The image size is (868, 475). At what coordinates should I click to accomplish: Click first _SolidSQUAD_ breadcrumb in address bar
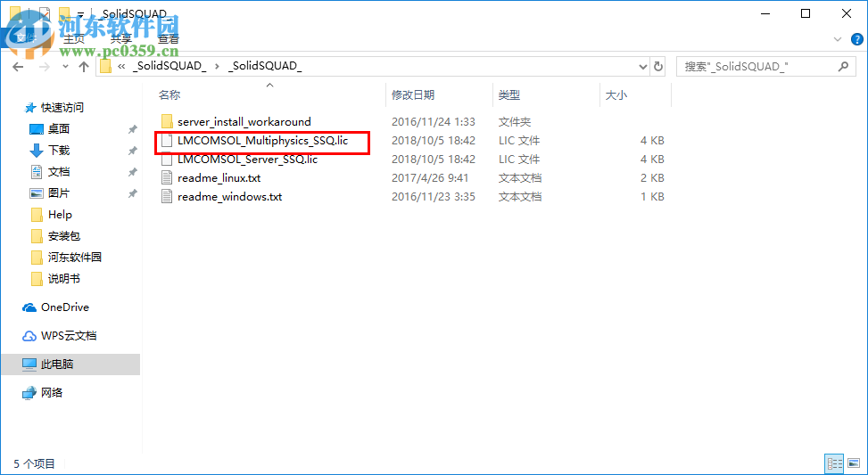[169, 66]
